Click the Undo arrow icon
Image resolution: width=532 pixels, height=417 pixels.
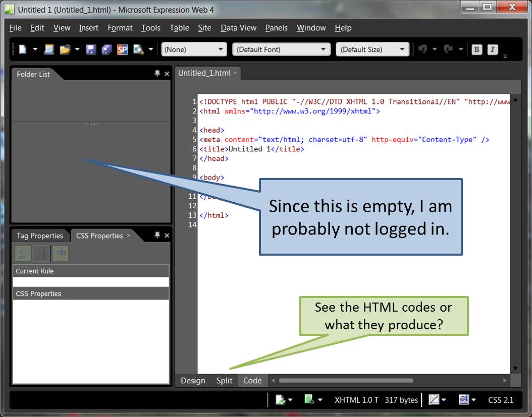(x=422, y=49)
